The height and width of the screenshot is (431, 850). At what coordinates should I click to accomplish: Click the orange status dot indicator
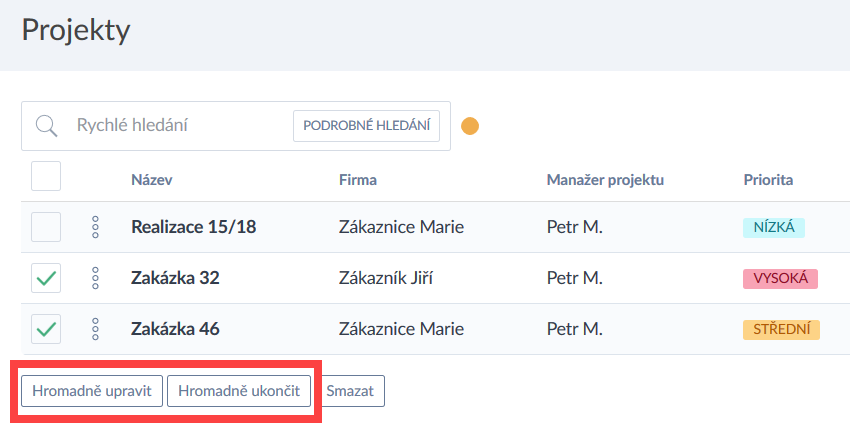coord(470,126)
